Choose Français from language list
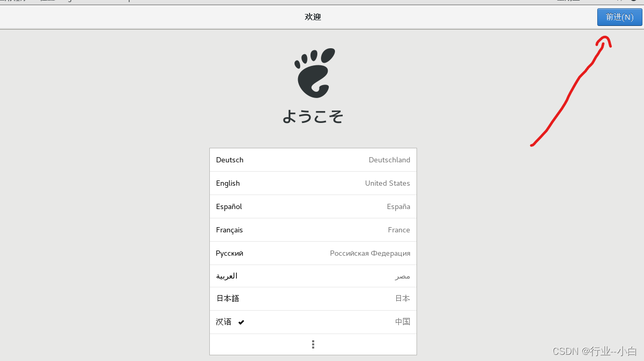The height and width of the screenshot is (361, 644). pyautogui.click(x=313, y=230)
